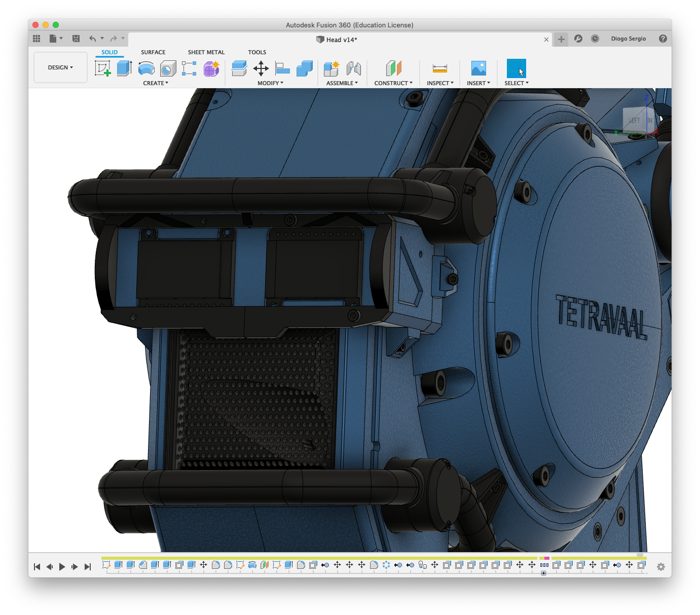Switch to the SHEET METAL tab
Screen dimensions: 700x615
[x=206, y=52]
